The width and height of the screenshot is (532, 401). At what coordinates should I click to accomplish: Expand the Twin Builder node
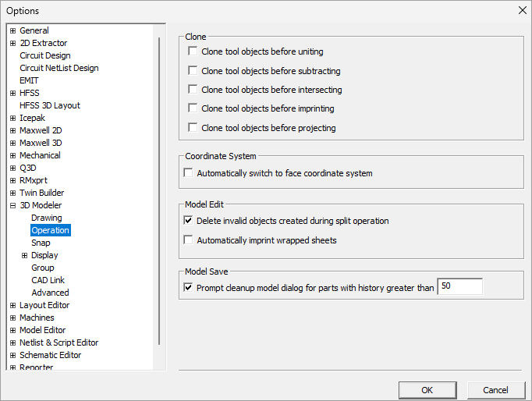[13, 193]
